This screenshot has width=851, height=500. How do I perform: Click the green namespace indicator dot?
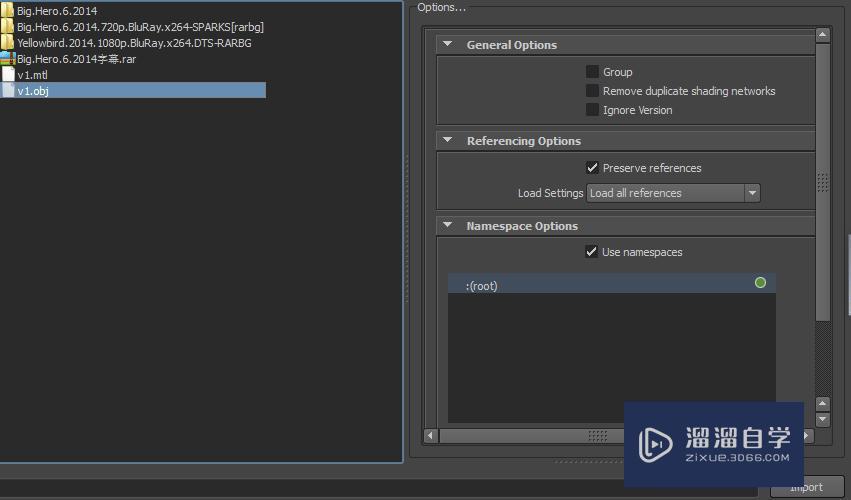coord(760,282)
